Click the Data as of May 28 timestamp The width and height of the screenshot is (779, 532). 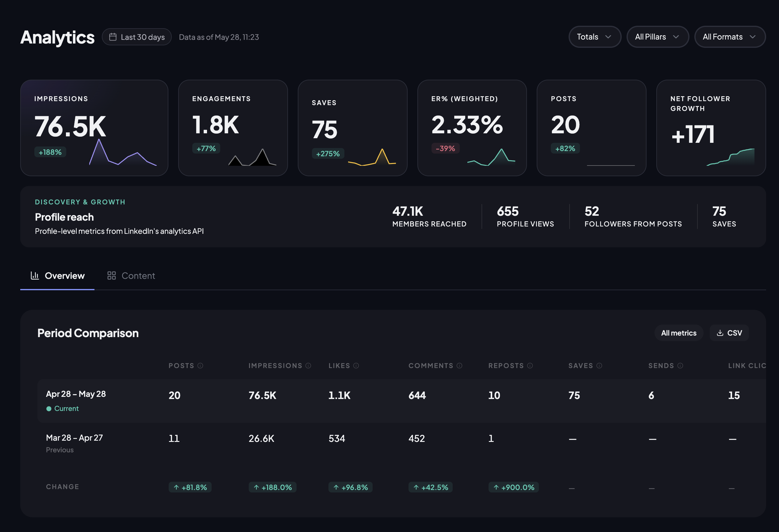[x=219, y=37]
